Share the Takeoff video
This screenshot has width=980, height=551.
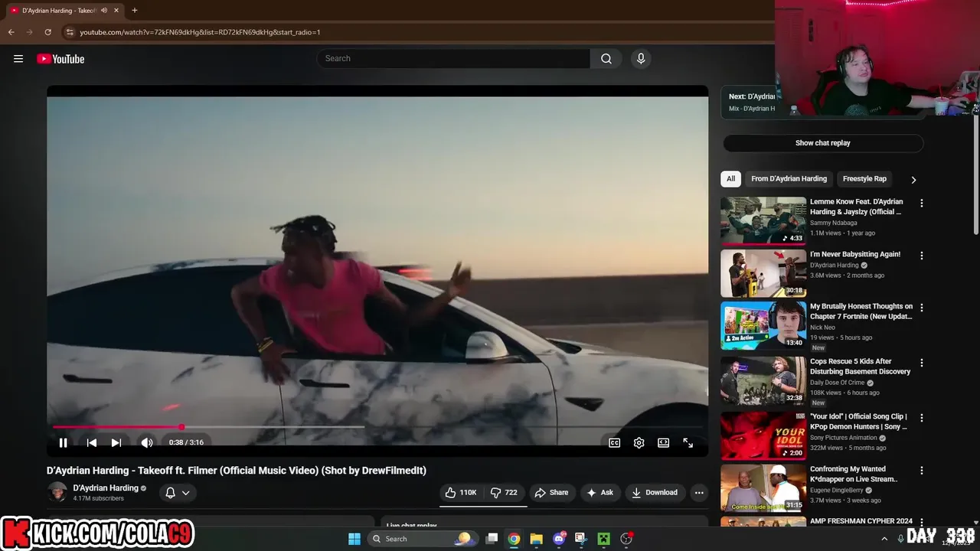point(551,493)
